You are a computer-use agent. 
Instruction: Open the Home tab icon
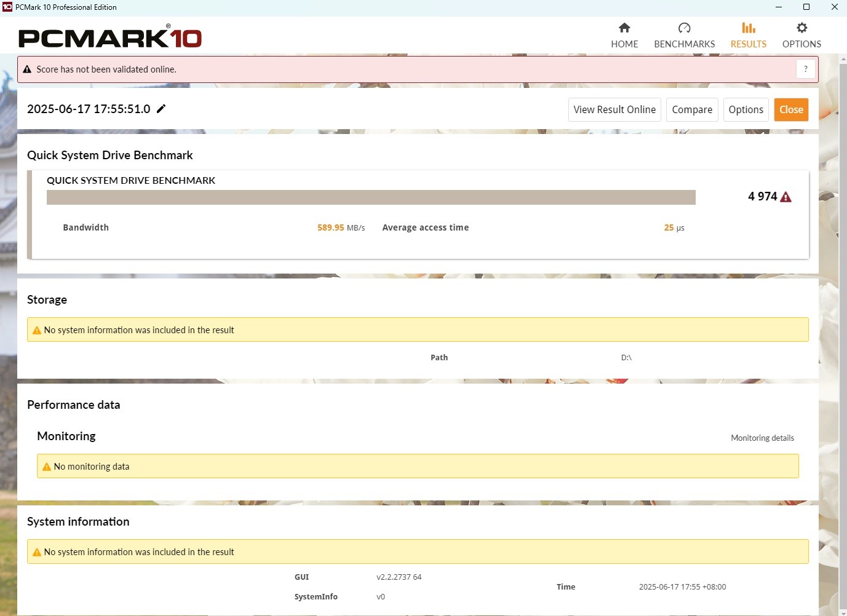pos(624,28)
